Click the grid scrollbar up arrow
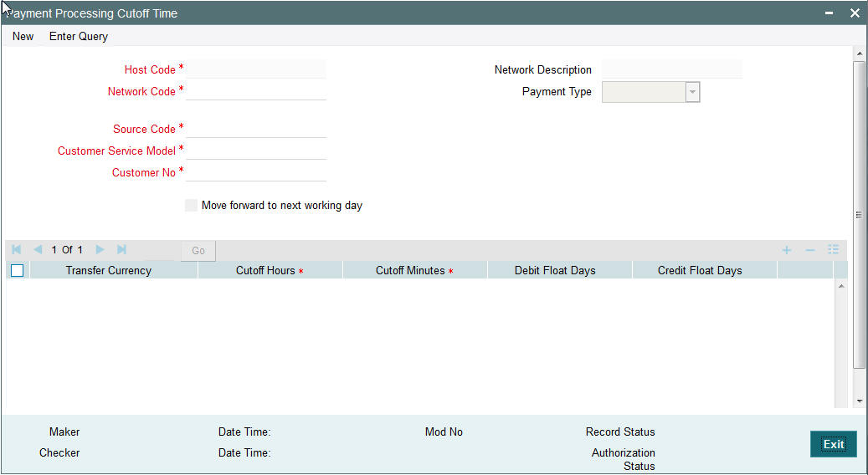This screenshot has width=868, height=475. 841,286
